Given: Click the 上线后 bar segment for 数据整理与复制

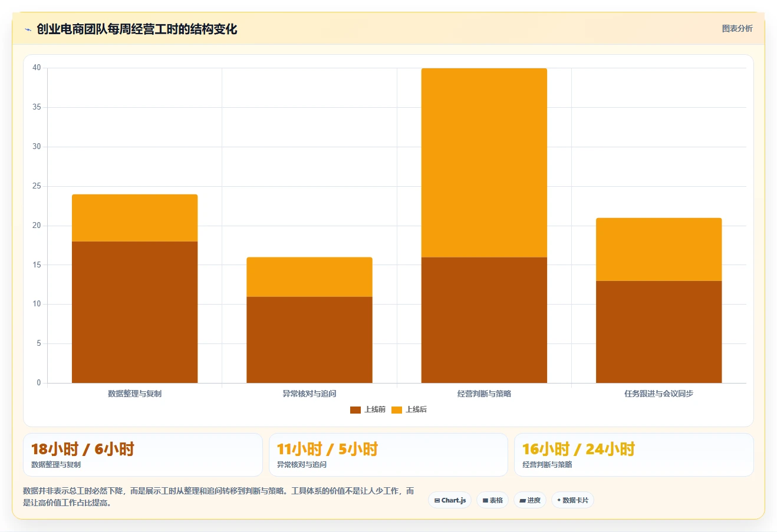Looking at the screenshot, I should [135, 218].
